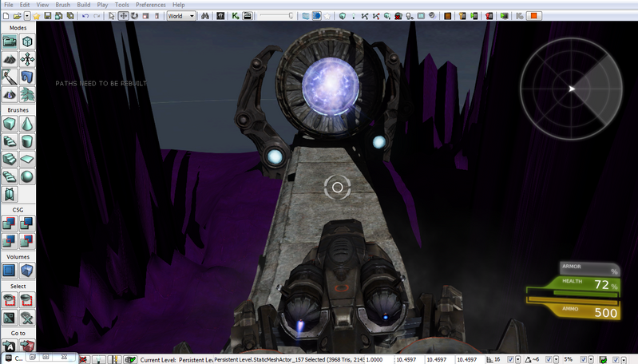The image size is (638, 364).
Task: Open the drag grid size dropdown
Action: [518, 360]
